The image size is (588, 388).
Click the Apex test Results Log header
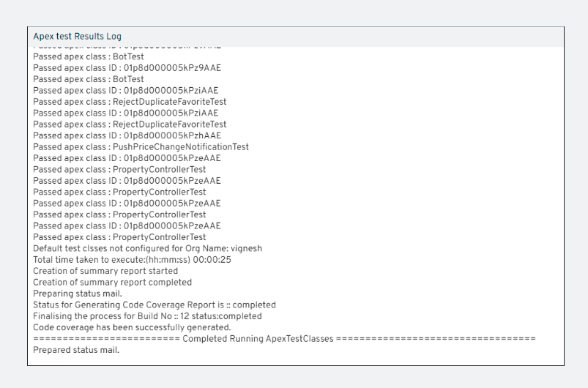tap(78, 37)
